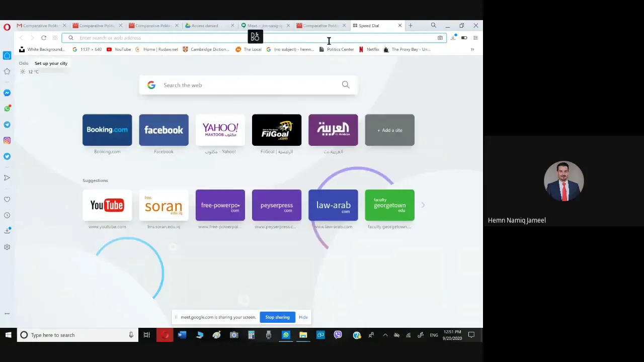644x362 pixels.
Task: Click the Add a site tile
Action: [390, 130]
